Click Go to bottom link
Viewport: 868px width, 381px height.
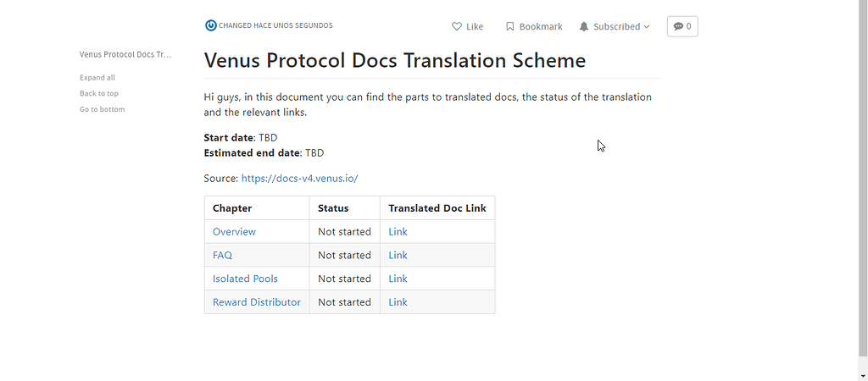[x=103, y=109]
